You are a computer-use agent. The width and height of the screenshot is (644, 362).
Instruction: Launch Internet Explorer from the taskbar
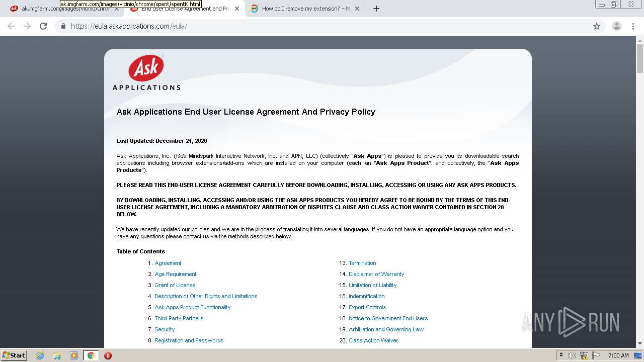tap(40, 355)
